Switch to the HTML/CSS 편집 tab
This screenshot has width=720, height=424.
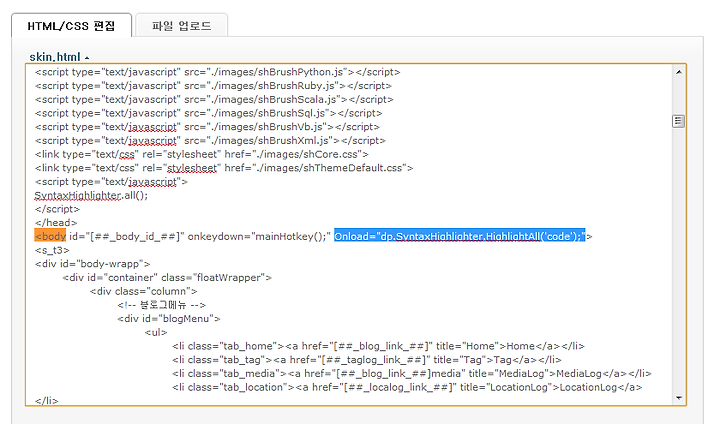click(x=71, y=26)
